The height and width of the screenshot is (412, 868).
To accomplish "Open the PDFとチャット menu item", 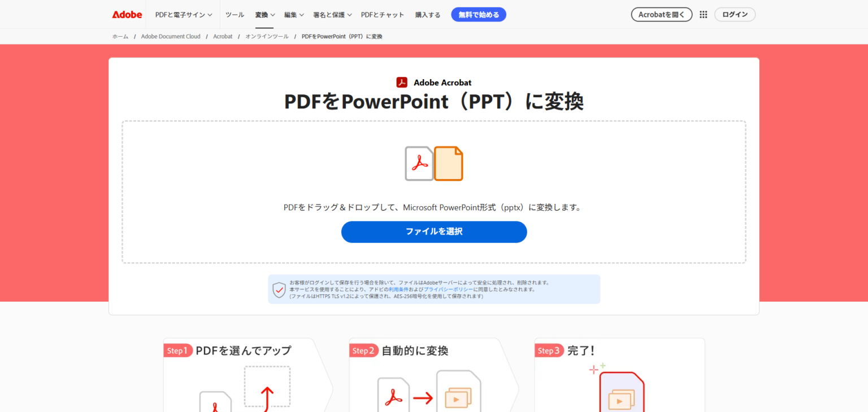I will pos(383,14).
